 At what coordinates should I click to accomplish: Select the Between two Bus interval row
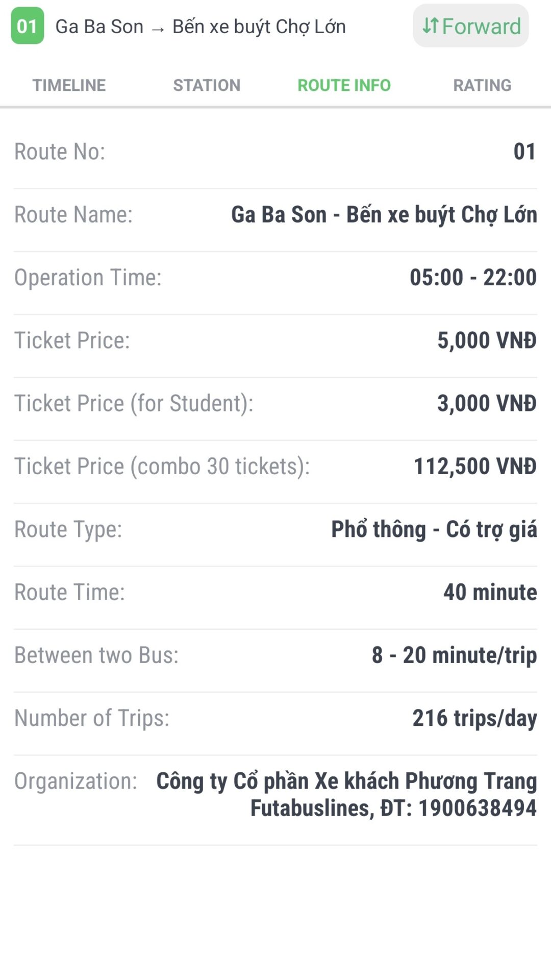[x=275, y=655]
